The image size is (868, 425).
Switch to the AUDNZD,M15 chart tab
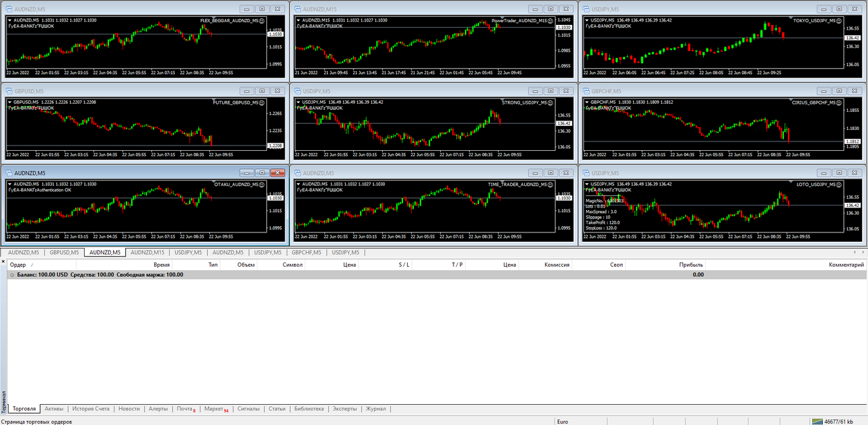click(147, 253)
